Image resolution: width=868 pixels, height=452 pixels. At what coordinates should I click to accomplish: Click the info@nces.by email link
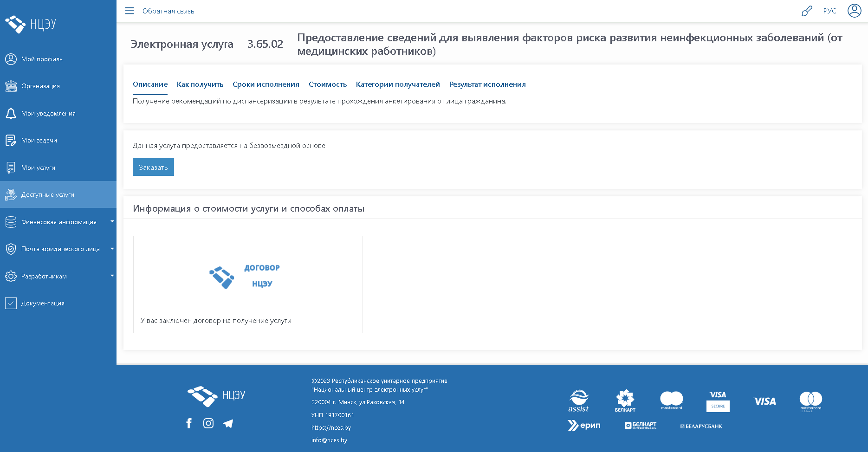pos(329,440)
